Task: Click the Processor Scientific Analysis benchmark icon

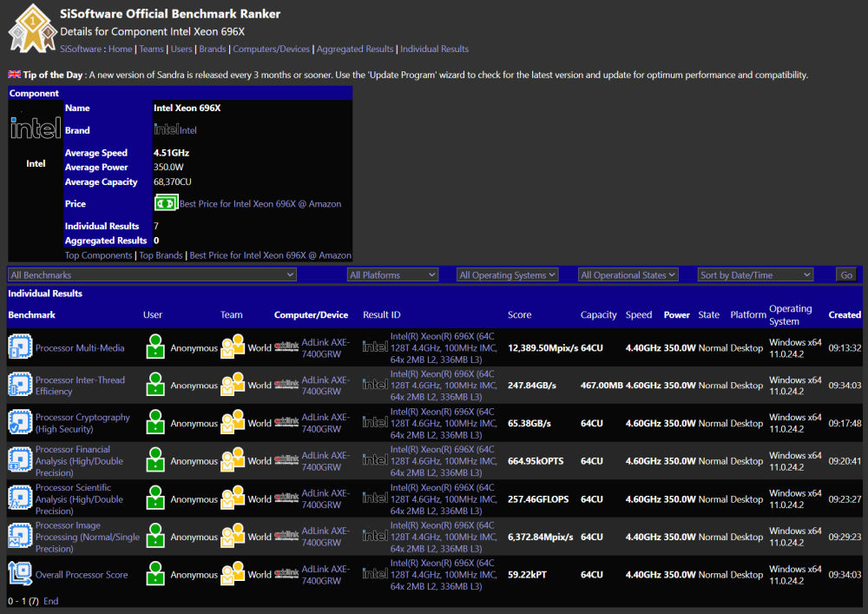Action: tap(19, 499)
